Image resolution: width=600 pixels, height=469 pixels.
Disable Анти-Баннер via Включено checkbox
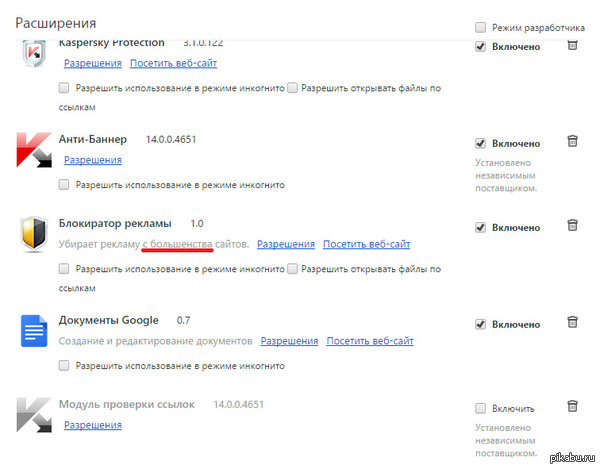(480, 143)
